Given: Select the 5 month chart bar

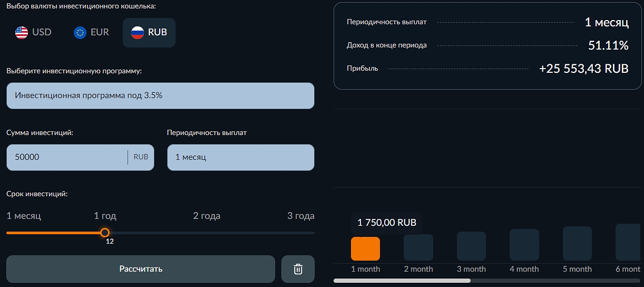Looking at the screenshot, I should tap(577, 243).
